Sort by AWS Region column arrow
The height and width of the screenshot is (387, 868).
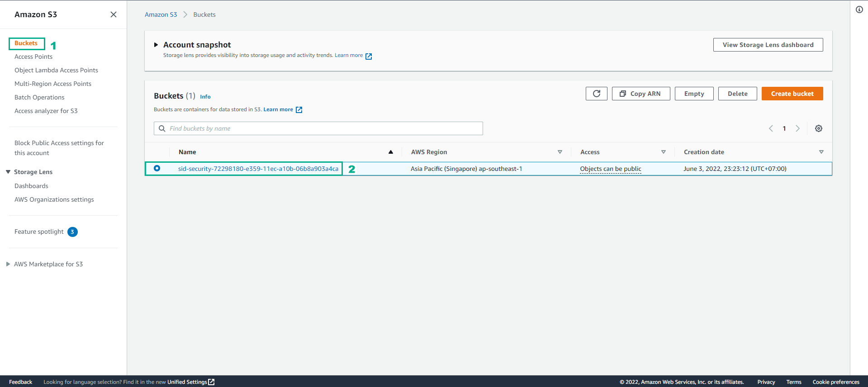tap(560, 152)
